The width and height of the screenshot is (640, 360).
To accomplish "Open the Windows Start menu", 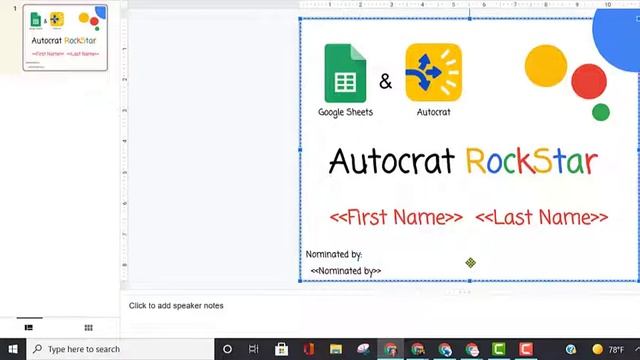I will (x=13, y=349).
